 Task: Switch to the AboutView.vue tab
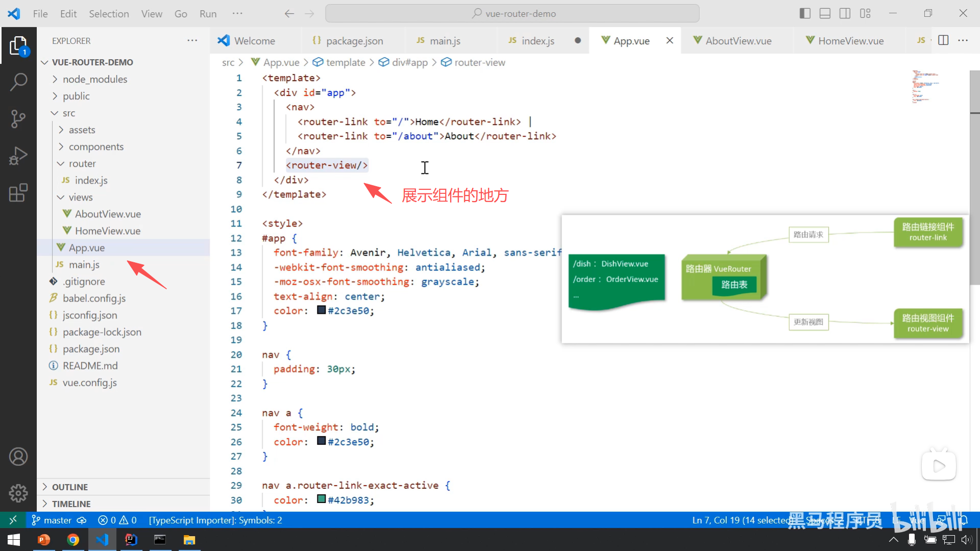click(738, 41)
